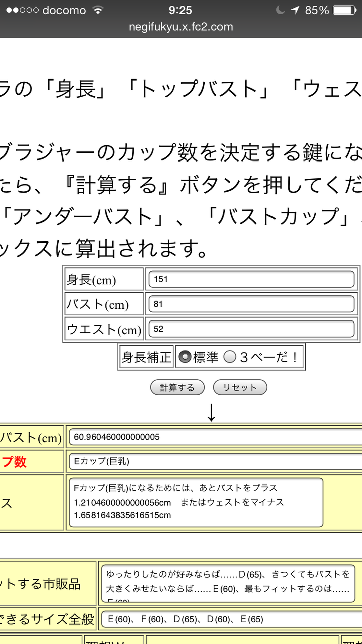This screenshot has height=644, width=362.
Task: Tap the location arrow status icon
Action: tap(295, 10)
